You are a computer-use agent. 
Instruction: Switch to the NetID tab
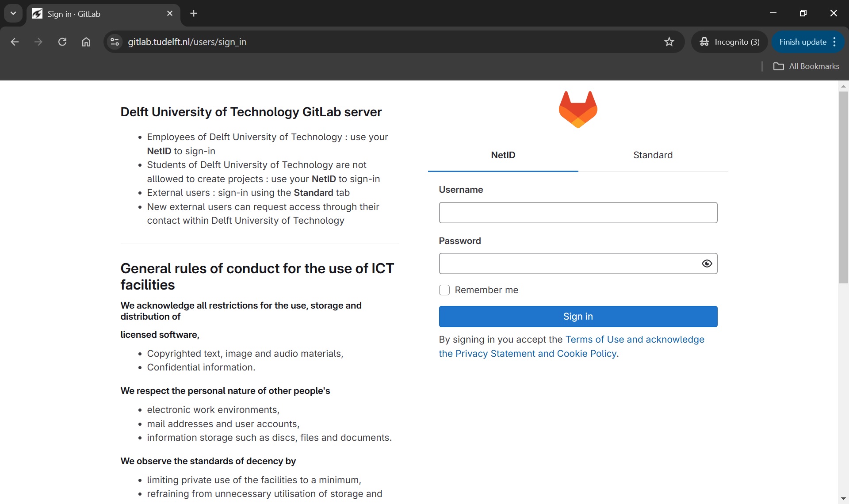503,155
